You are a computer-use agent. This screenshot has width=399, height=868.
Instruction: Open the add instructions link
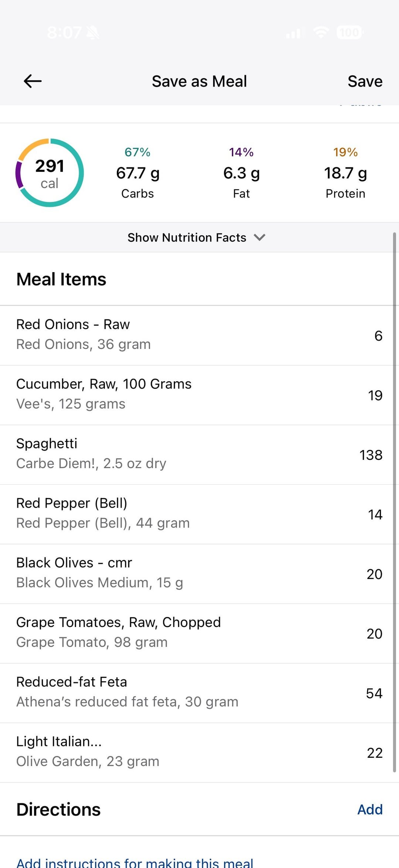point(135,862)
